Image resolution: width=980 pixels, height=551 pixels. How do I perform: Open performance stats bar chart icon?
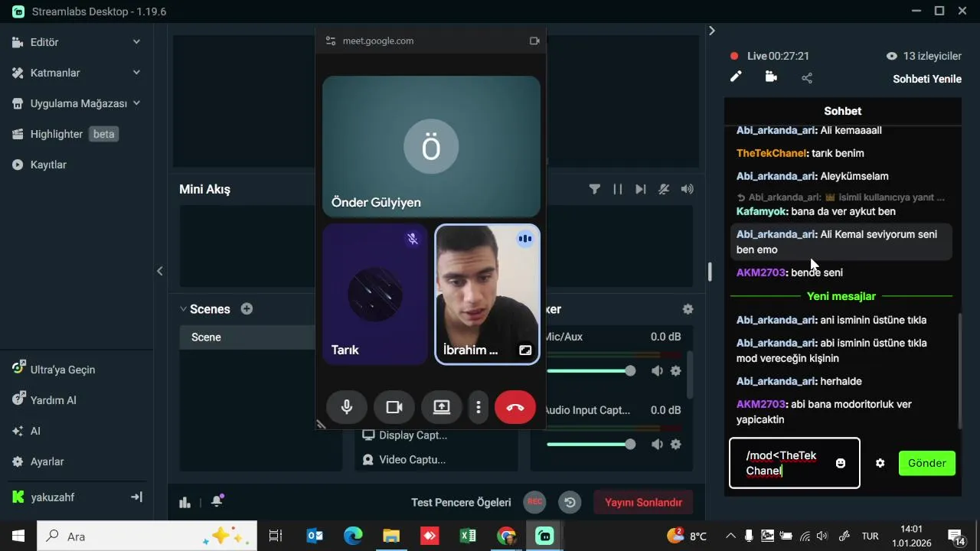click(x=185, y=502)
